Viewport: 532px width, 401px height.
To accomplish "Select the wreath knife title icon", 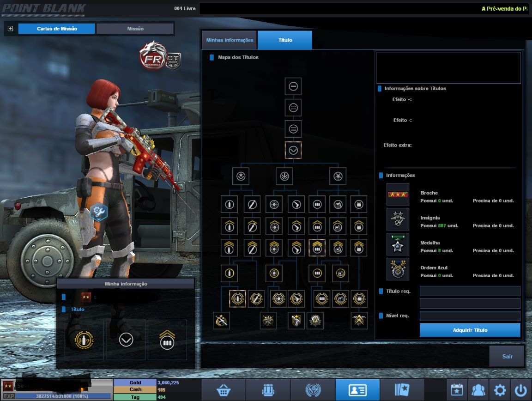I will click(256, 299).
